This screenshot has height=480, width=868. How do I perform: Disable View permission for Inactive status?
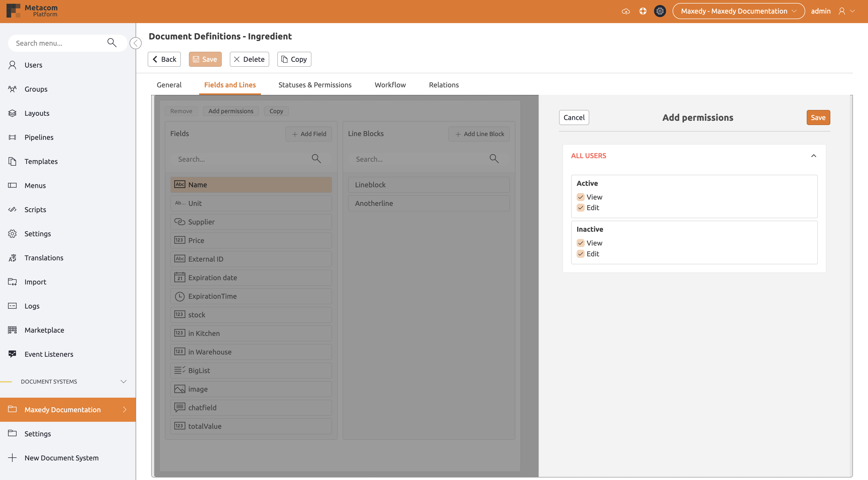tap(581, 243)
